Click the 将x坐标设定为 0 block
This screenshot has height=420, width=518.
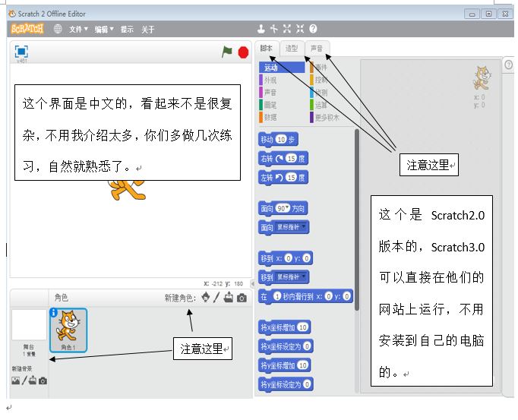286,346
